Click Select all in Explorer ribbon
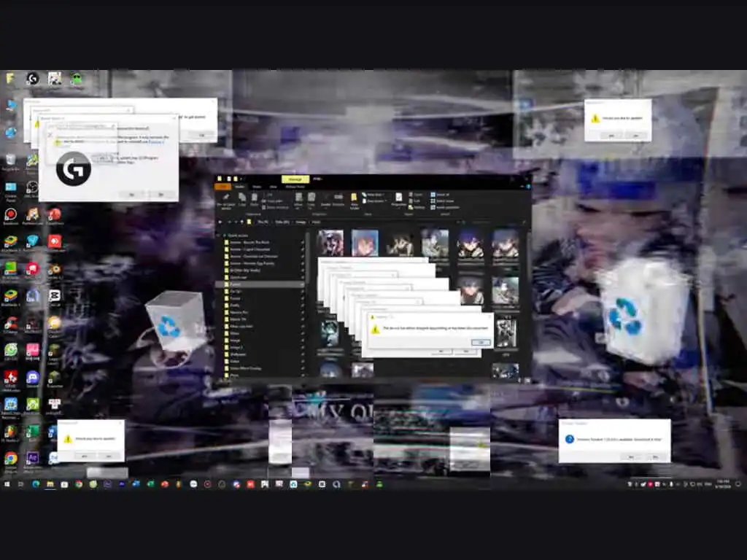 (x=440, y=195)
